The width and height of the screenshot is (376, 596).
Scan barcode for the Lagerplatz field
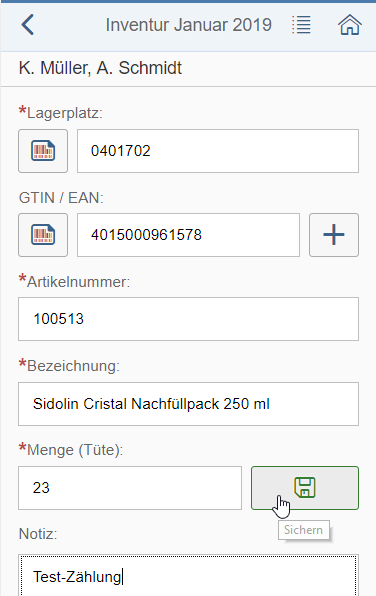(43, 151)
